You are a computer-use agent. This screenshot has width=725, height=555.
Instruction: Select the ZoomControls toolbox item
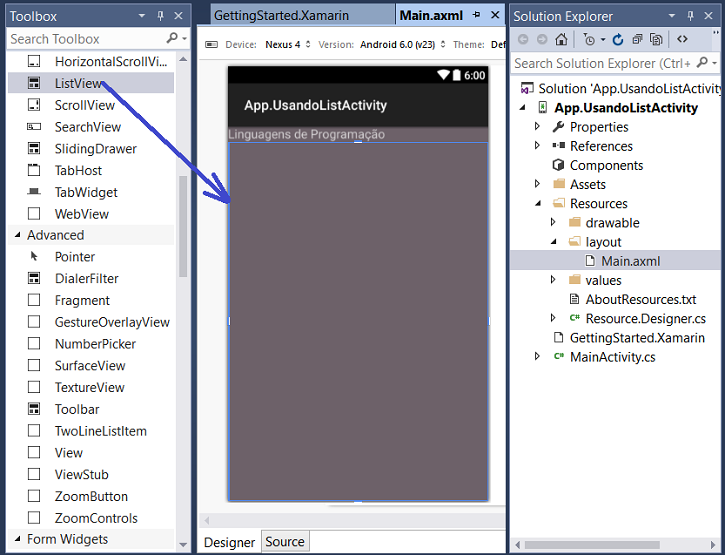91,518
